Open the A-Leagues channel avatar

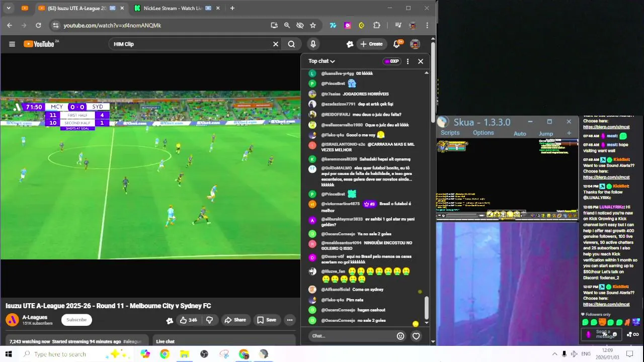pos(12,320)
